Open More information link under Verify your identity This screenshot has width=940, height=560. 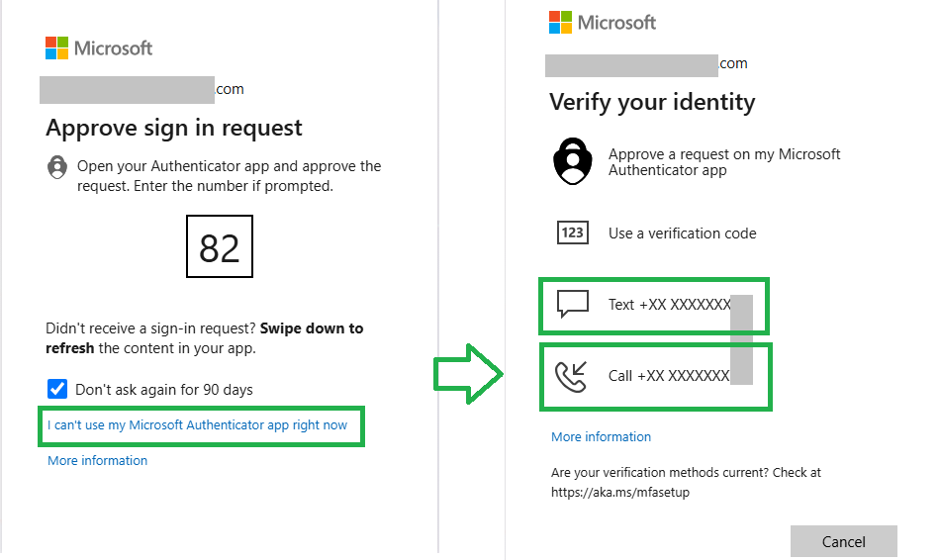(602, 436)
